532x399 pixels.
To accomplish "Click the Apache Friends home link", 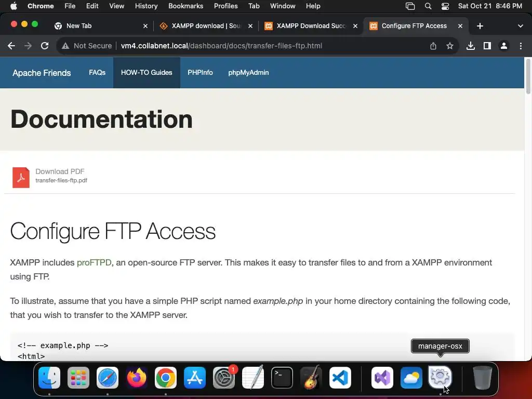I will 42,73.
